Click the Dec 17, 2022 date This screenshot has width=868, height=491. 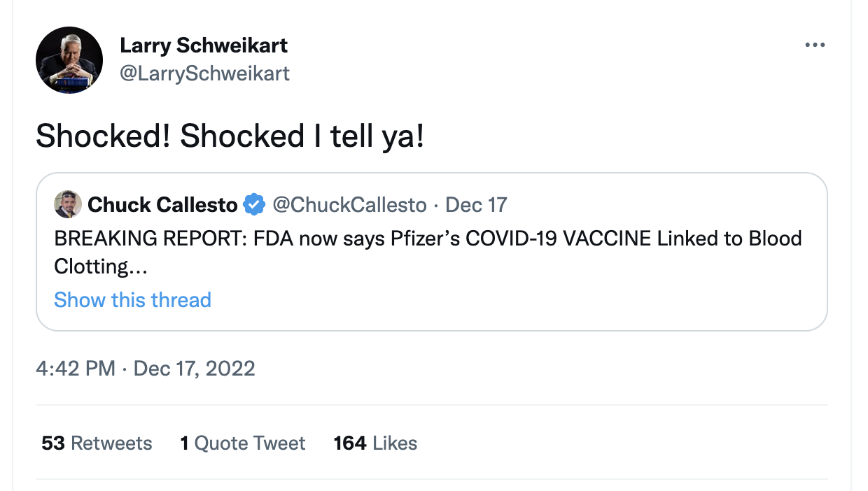point(194,368)
